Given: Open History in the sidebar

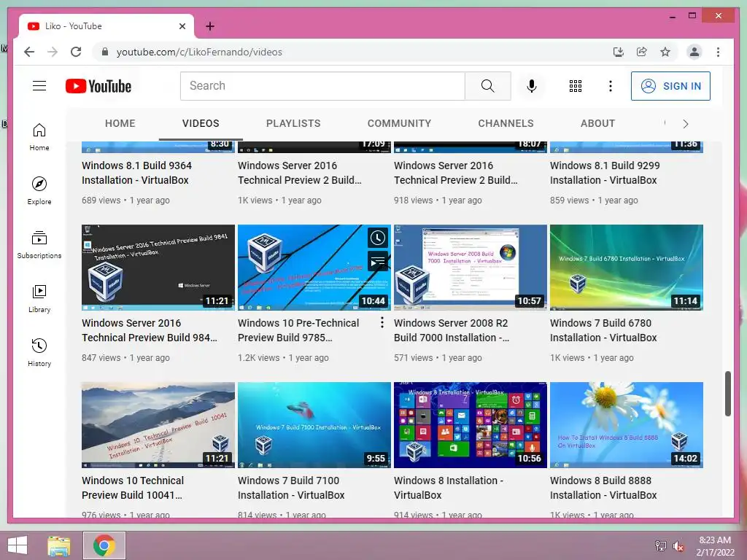Looking at the screenshot, I should coord(39,352).
